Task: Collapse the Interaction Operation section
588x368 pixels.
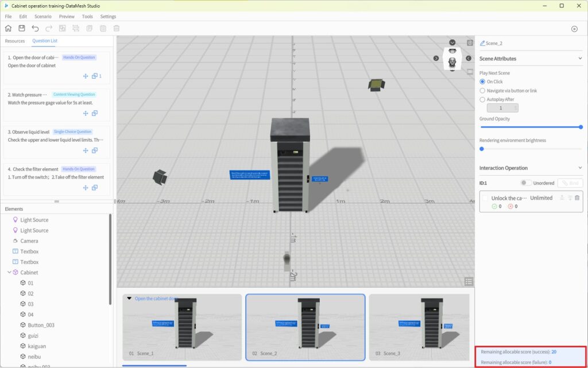Action: tap(580, 168)
